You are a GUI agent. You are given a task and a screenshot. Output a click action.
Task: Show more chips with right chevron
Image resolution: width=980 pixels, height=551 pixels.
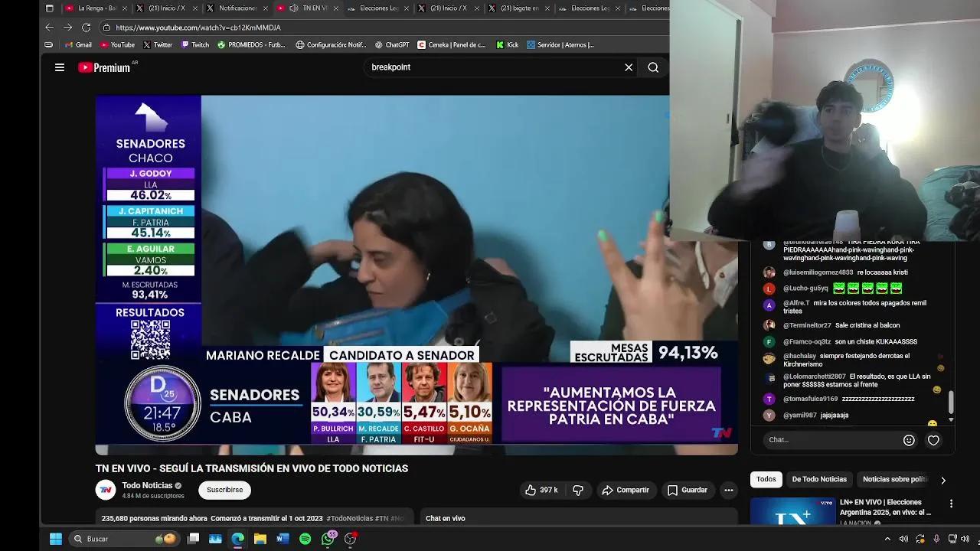(x=943, y=480)
